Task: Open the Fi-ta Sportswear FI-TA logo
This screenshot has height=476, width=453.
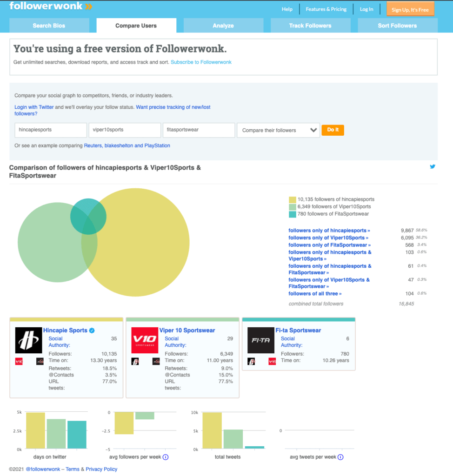Action: pos(260,340)
